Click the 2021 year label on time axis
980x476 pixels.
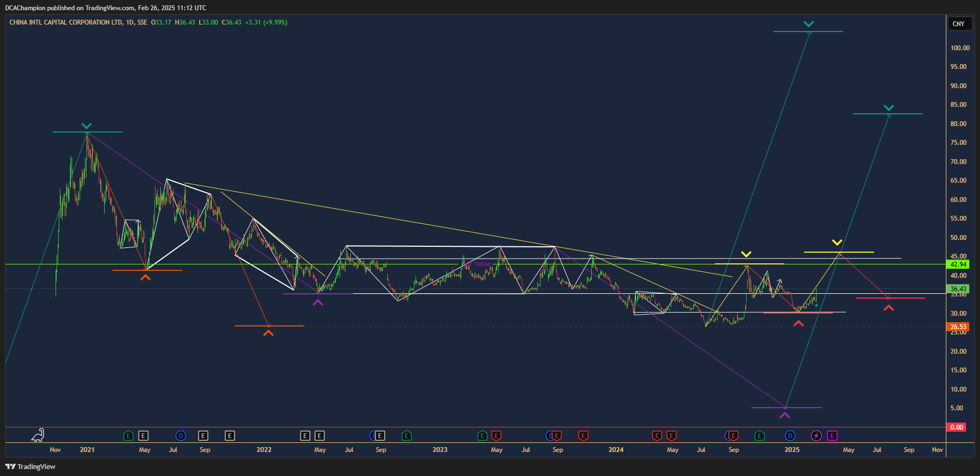(87, 450)
